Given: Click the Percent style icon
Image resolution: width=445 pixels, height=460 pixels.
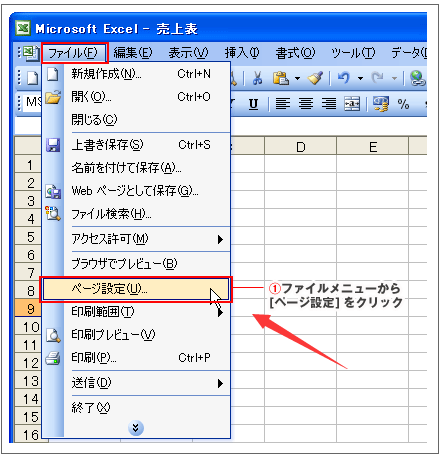Looking at the screenshot, I should coord(403,104).
